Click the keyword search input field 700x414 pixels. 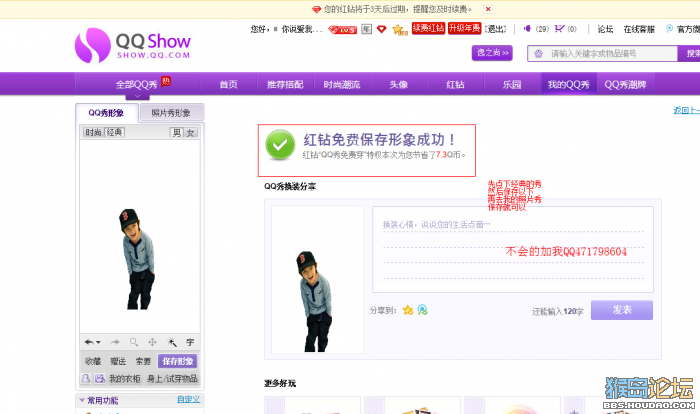click(x=603, y=54)
